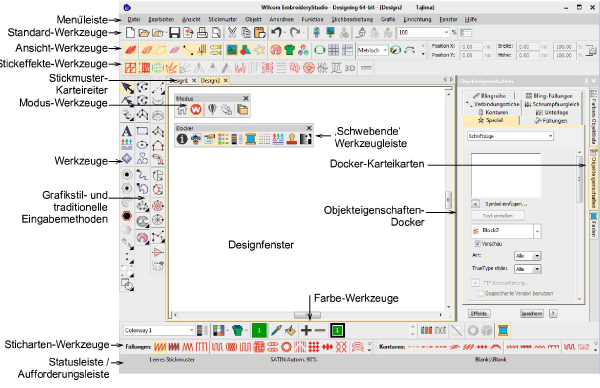Click the Print icon
This screenshot has height=388, width=600.
202,33
